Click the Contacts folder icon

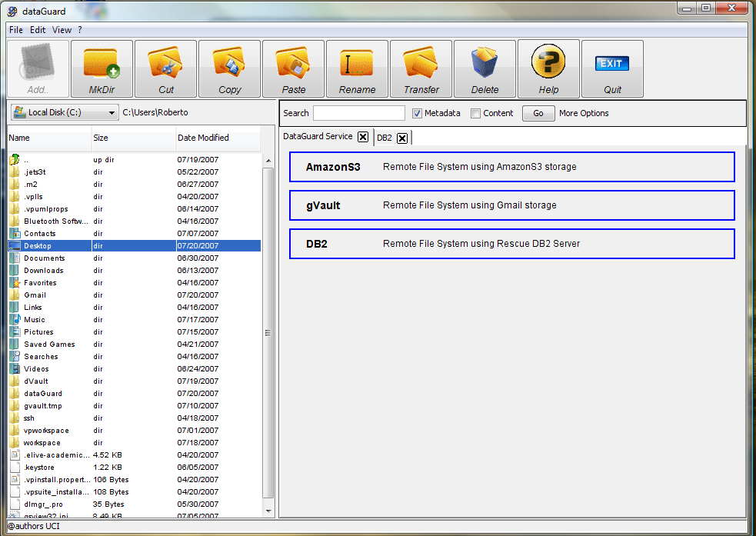[x=15, y=233]
